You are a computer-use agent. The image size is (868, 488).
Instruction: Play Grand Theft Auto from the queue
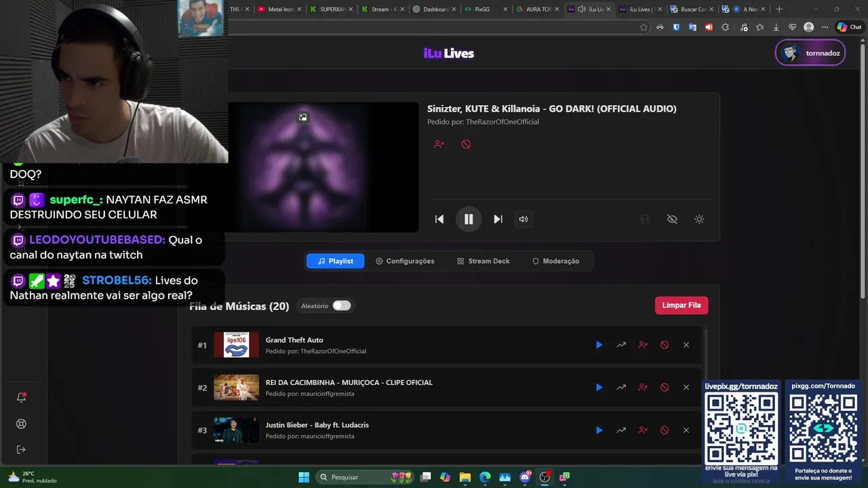pos(599,345)
